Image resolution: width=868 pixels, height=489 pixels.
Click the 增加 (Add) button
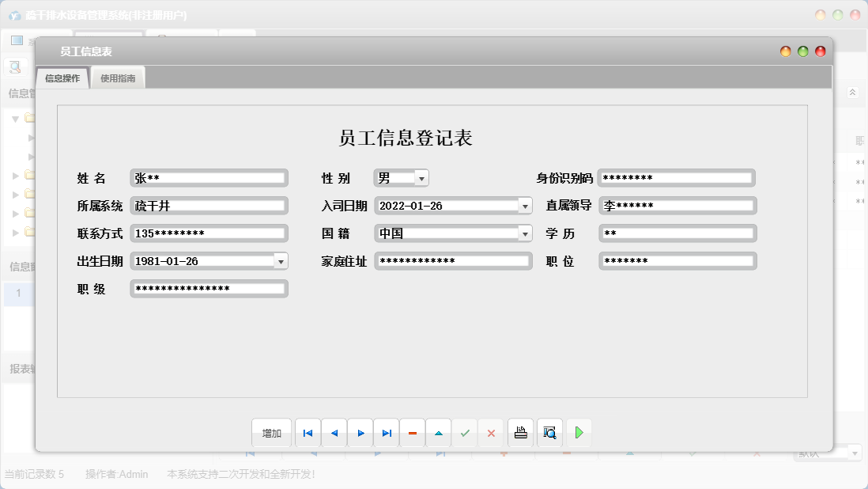(271, 433)
